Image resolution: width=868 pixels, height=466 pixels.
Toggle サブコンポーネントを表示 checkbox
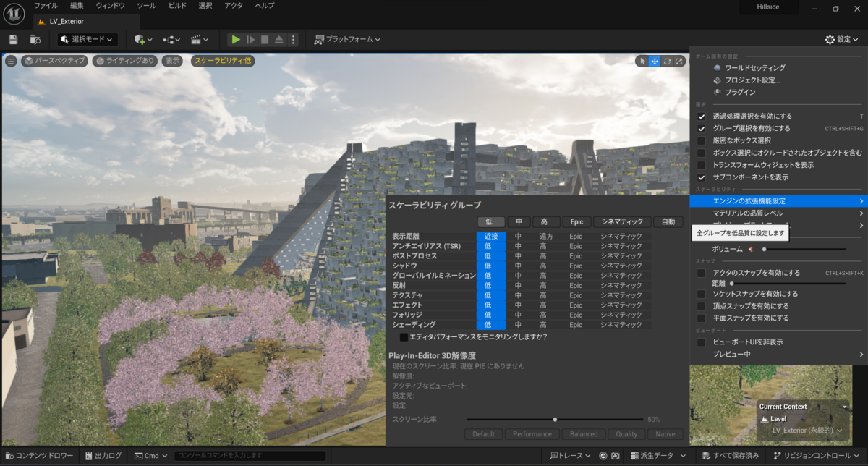coord(701,177)
